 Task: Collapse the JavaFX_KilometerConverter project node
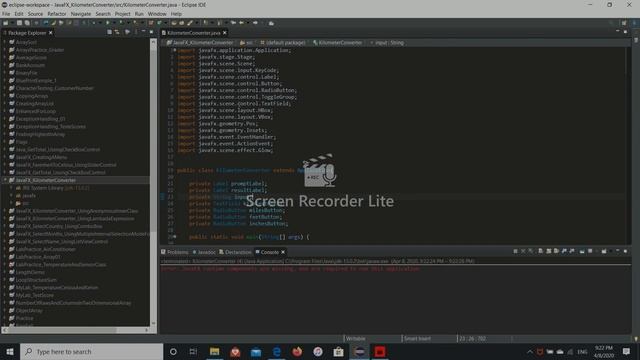pyautogui.click(x=5, y=180)
